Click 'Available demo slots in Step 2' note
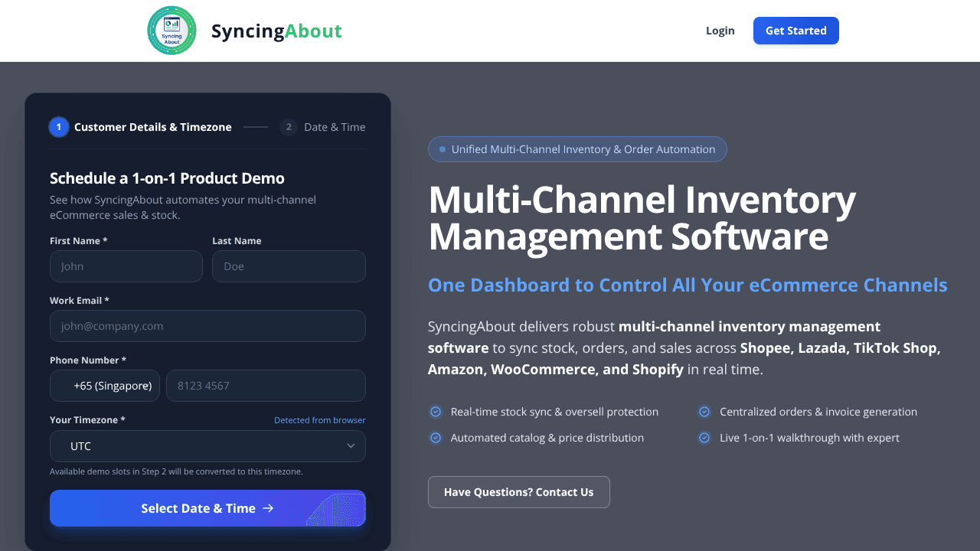 (x=176, y=471)
